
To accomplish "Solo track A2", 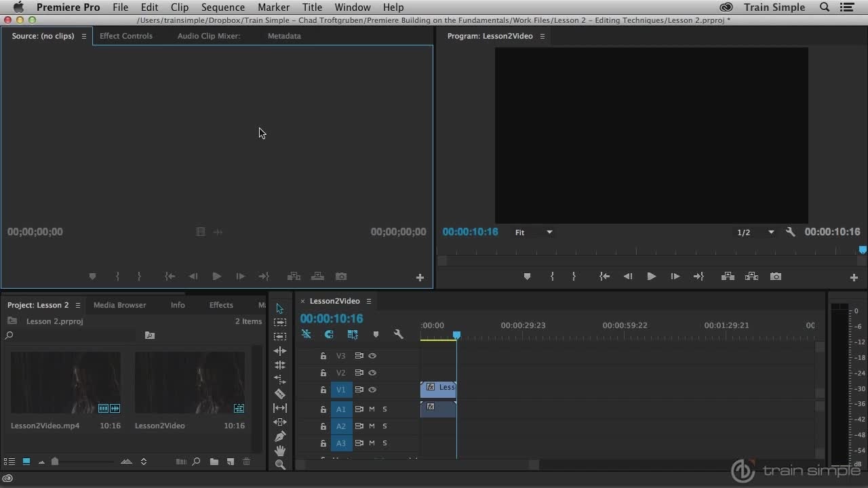I will pyautogui.click(x=384, y=426).
